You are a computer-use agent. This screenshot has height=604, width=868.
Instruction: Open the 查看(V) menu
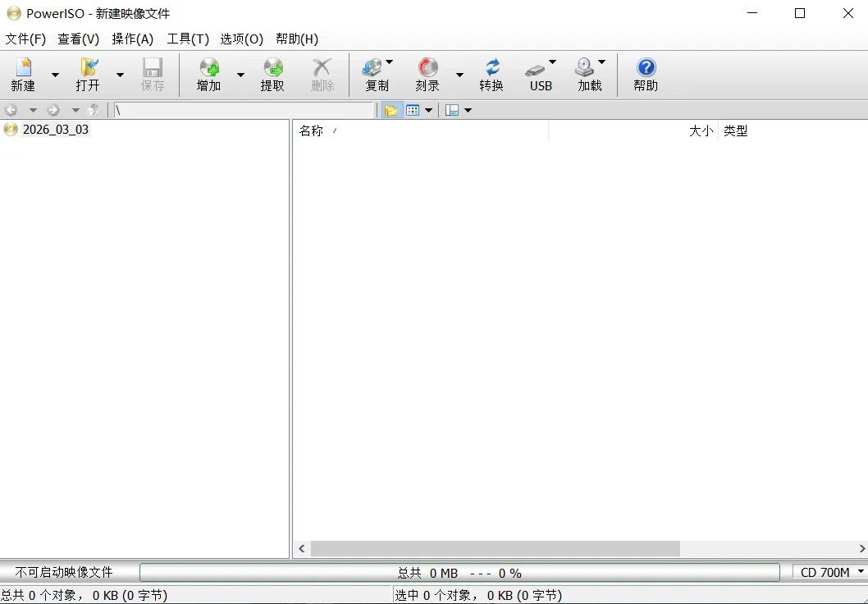79,39
